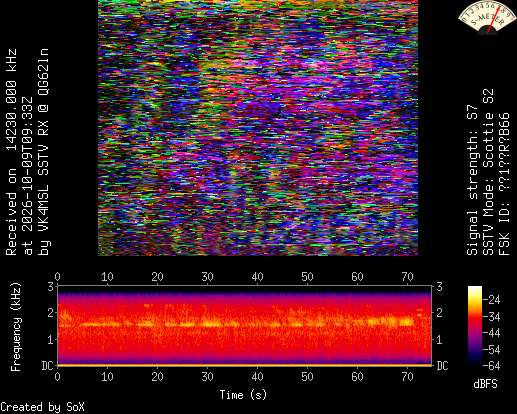The width and height of the screenshot is (517, 414).
Task: Select the timestamp '2026-10-09T09:33Z' line
Action: (28, 176)
